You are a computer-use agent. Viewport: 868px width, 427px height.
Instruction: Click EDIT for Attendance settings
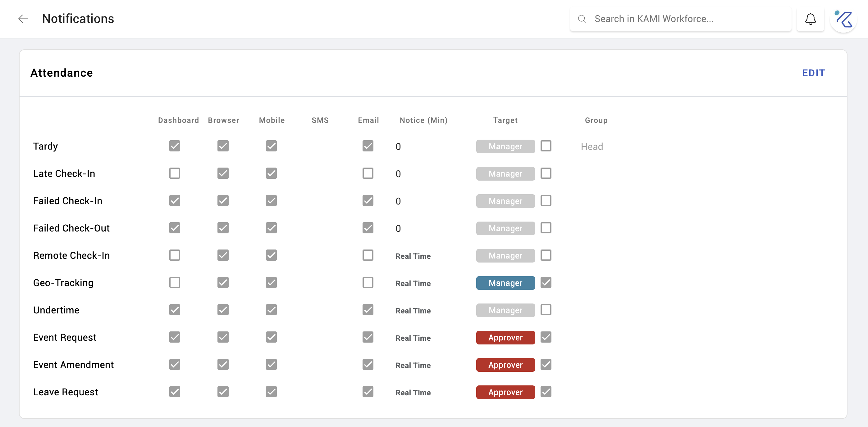point(813,73)
